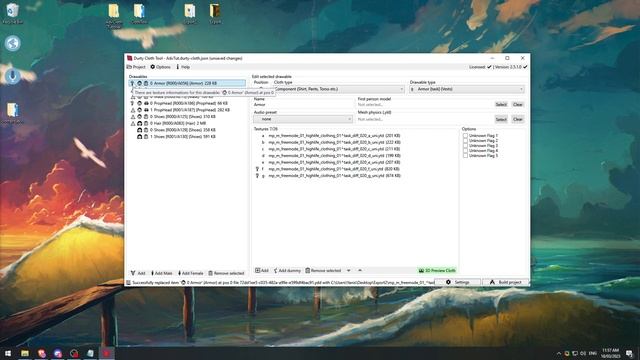This screenshot has height=360, width=640.
Task: Click Clear for First person model
Action: pos(518,104)
